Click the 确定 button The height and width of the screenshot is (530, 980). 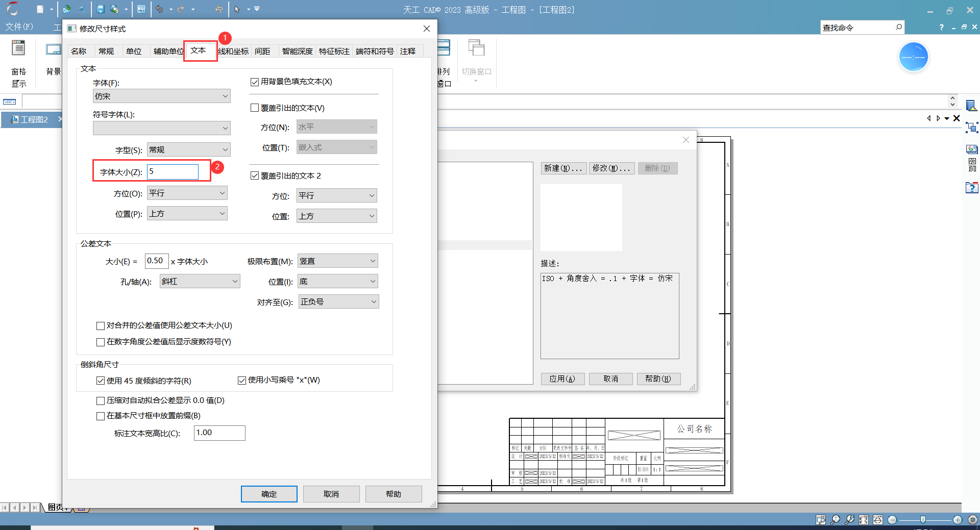269,494
